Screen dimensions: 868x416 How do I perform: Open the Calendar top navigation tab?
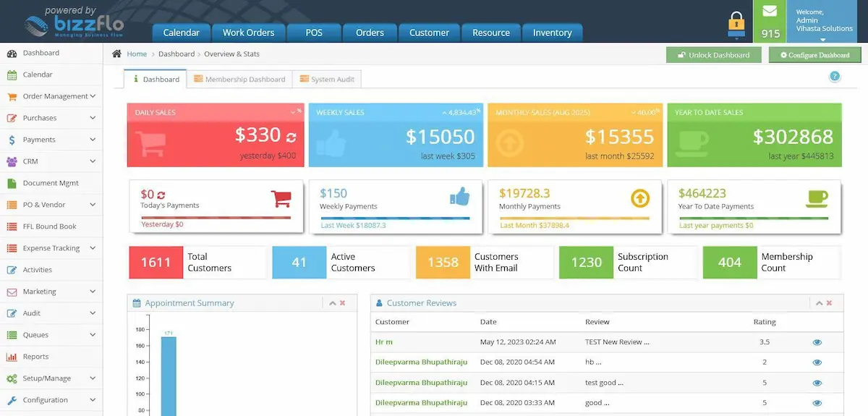click(181, 33)
